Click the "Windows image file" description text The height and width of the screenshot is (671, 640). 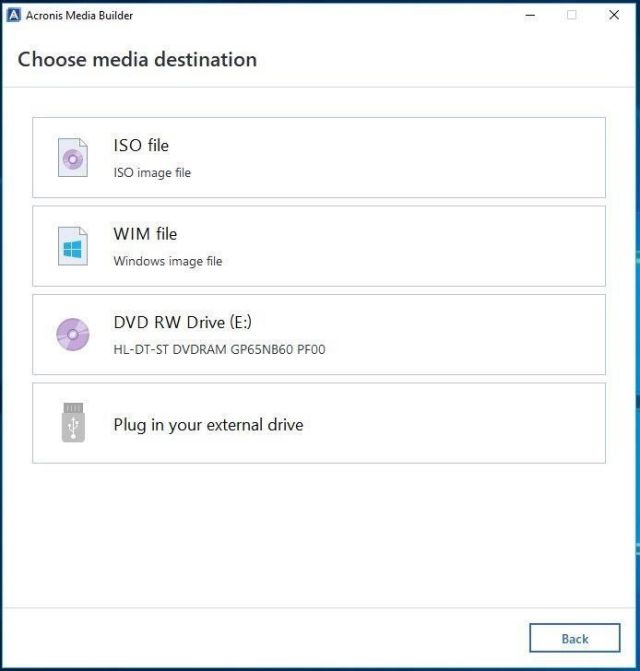click(x=168, y=261)
